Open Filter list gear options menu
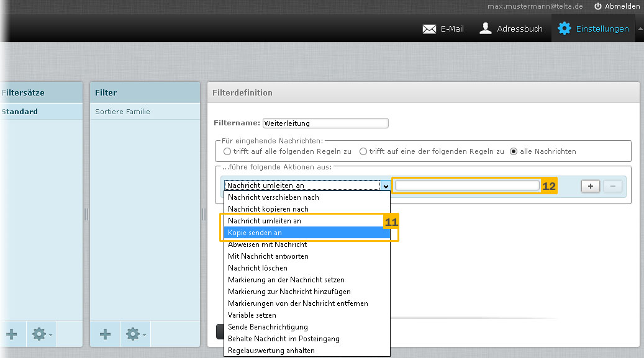The height and width of the screenshot is (358, 644). click(135, 334)
